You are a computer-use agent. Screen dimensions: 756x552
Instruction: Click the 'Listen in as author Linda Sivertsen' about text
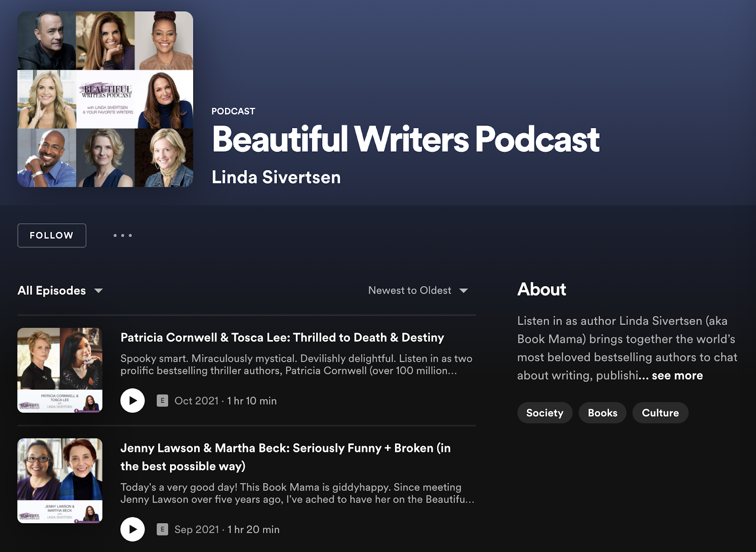coord(627,348)
